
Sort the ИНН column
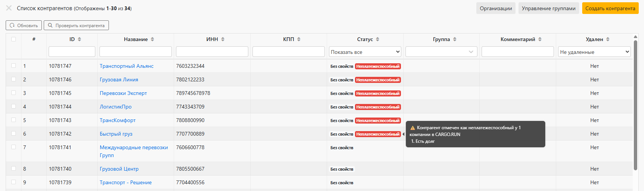(x=223, y=39)
